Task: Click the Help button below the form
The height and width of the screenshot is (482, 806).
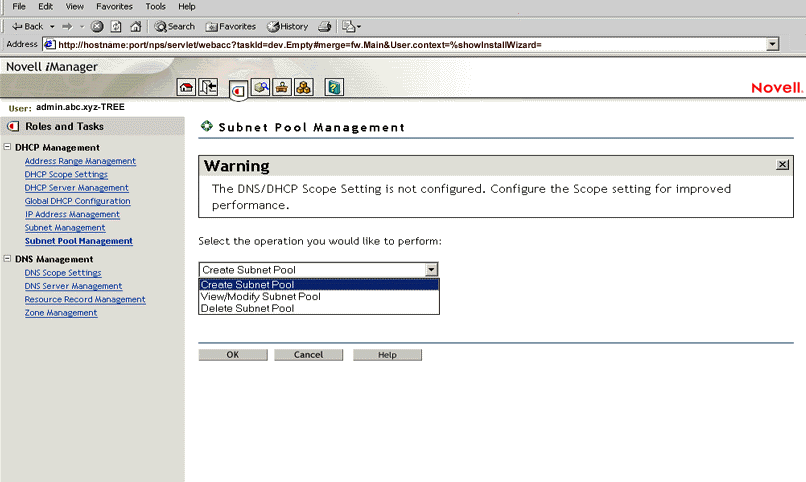Action: pyautogui.click(x=387, y=355)
